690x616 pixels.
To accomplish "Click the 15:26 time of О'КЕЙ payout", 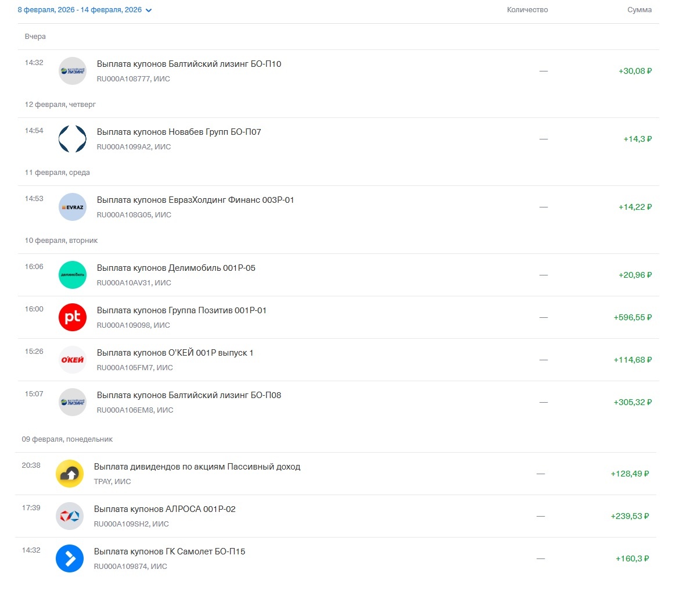I will [x=34, y=352].
